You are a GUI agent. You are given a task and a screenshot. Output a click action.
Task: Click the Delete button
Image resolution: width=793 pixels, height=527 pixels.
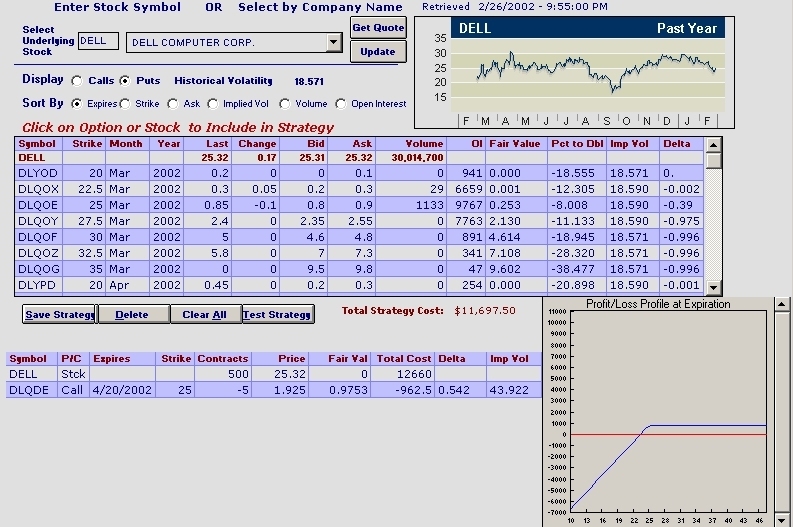[x=134, y=314]
